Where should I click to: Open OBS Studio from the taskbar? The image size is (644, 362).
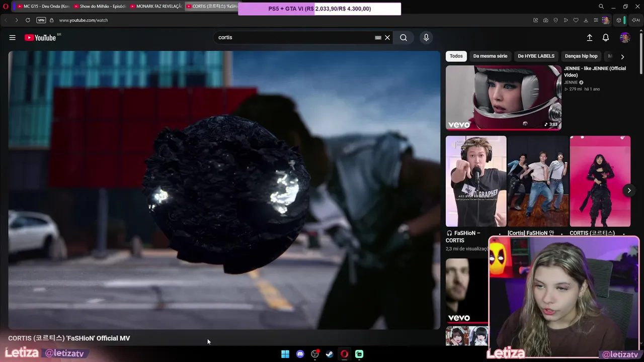tap(315, 354)
